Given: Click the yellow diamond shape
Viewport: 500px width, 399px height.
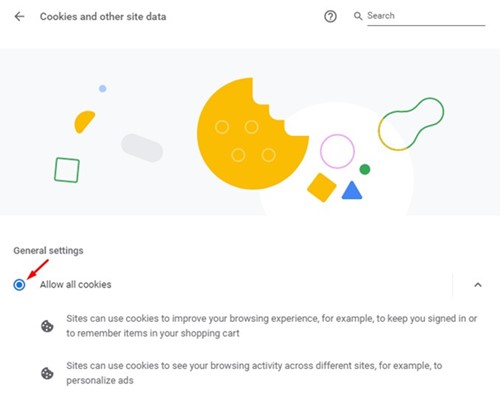Looking at the screenshot, I should tap(322, 187).
